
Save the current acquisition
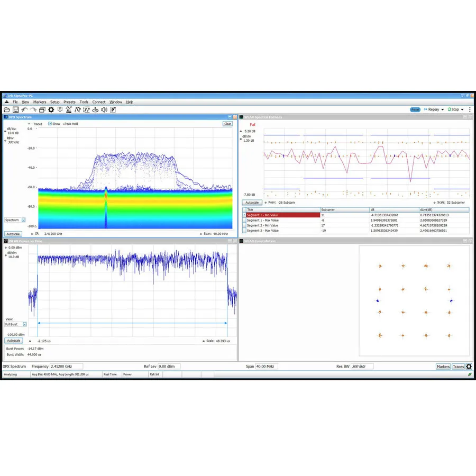pyautogui.click(x=15, y=109)
